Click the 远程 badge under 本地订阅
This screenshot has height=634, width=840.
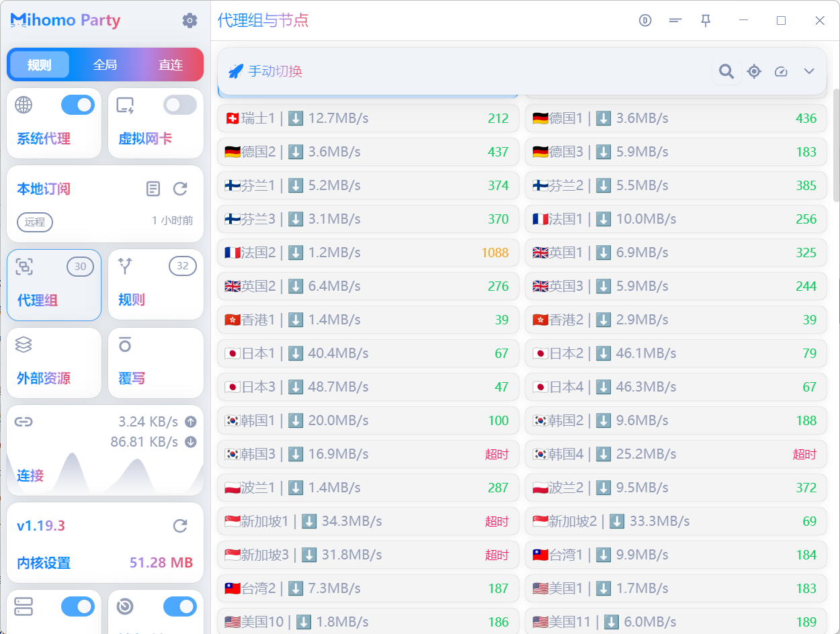tap(35, 222)
